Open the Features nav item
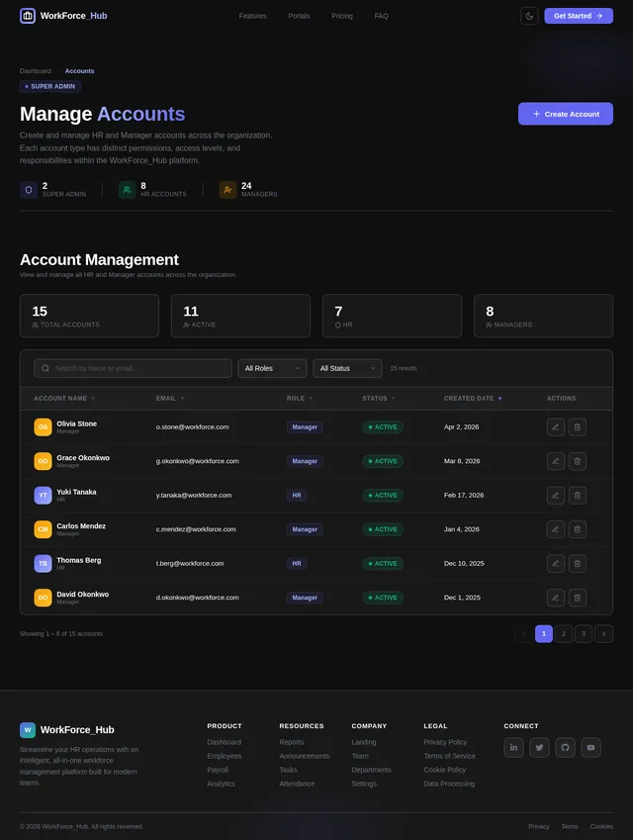The height and width of the screenshot is (840, 633). click(x=253, y=16)
